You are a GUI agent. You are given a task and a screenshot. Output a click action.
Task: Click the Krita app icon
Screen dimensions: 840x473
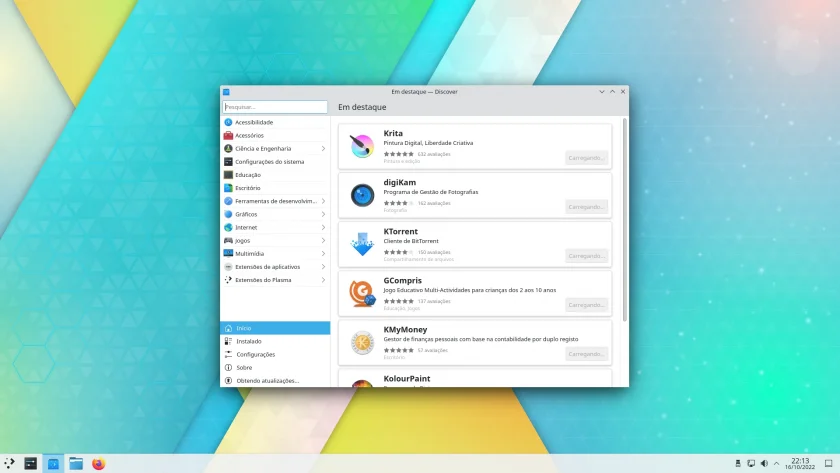pyautogui.click(x=362, y=146)
